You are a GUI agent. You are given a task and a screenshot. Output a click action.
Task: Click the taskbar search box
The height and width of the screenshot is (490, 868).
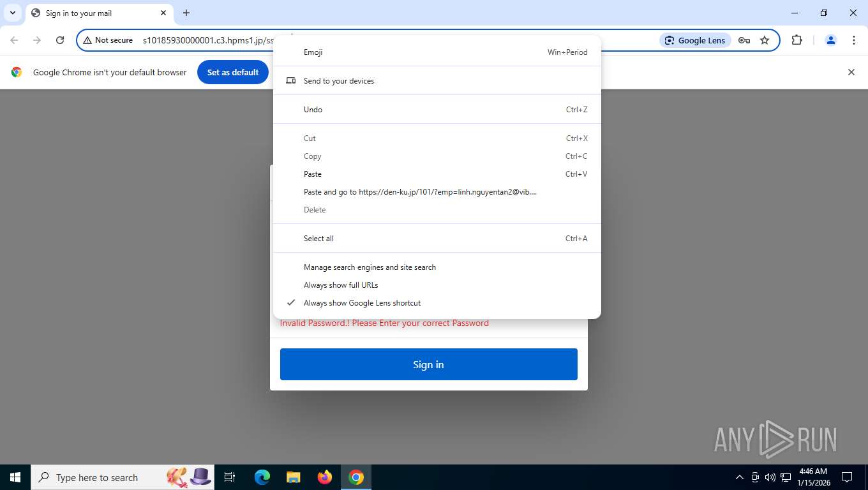(x=123, y=477)
